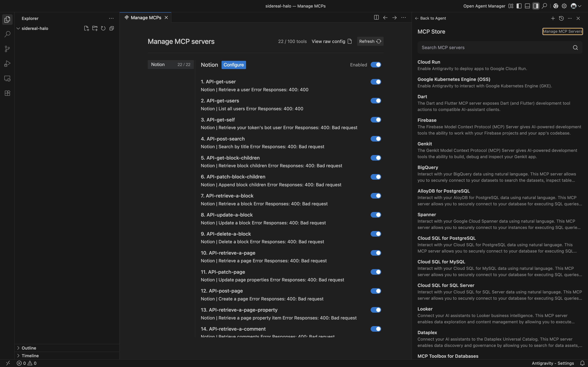The image size is (588, 367).
Task: Open the Source Control view
Action: pyautogui.click(x=7, y=49)
